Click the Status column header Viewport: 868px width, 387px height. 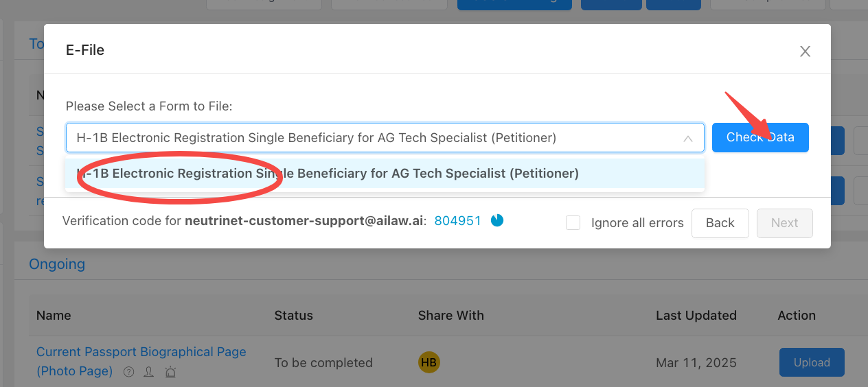tap(293, 316)
